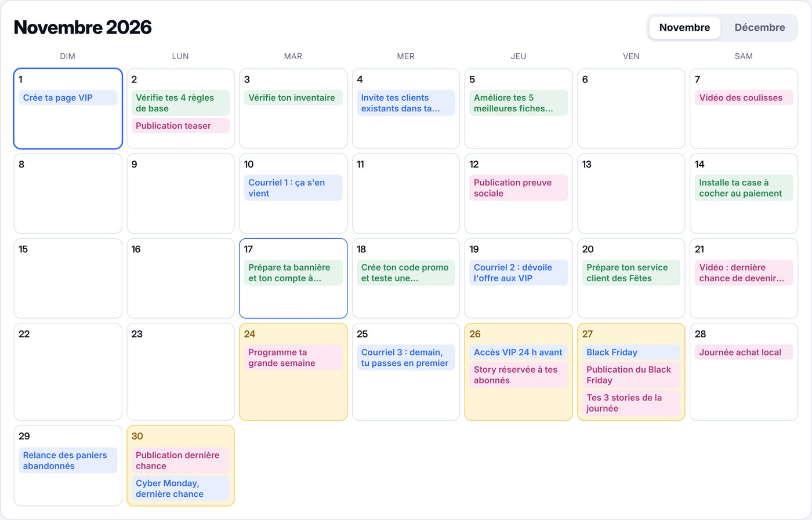Open 'Programme ta grande semaine' event
This screenshot has width=812, height=520.
coord(293,358)
